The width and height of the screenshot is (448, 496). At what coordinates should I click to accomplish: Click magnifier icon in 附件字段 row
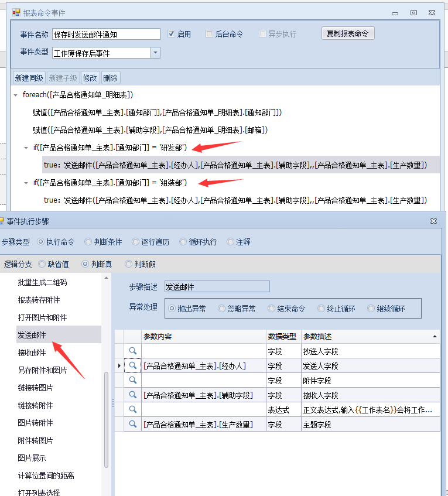[133, 380]
